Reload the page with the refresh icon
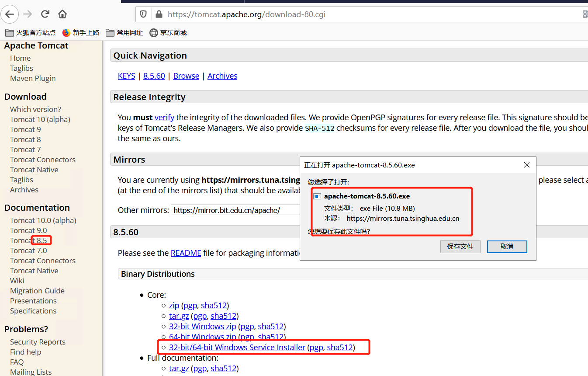Viewport: 588px width, 376px height. (45, 14)
